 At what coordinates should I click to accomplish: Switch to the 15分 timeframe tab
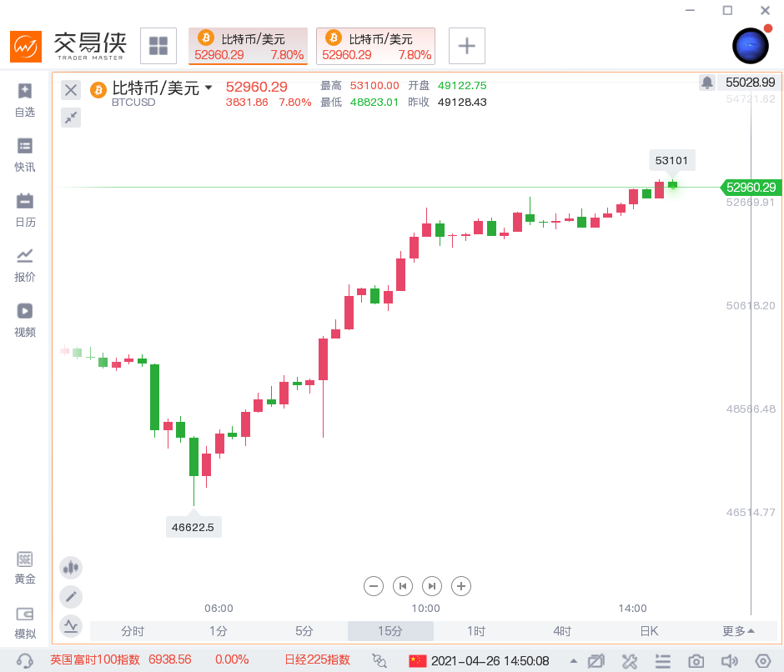[x=390, y=631]
